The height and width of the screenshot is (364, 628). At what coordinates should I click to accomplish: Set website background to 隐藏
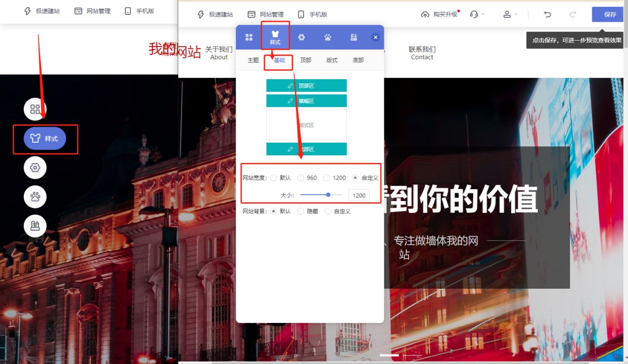point(301,211)
